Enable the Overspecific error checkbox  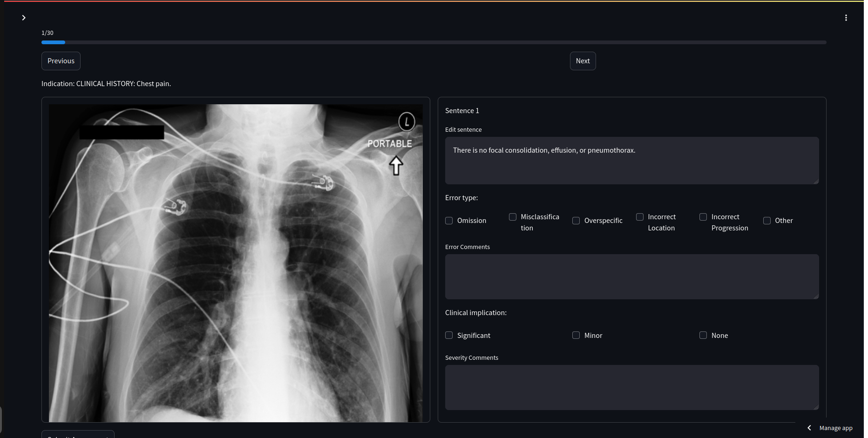click(x=576, y=221)
